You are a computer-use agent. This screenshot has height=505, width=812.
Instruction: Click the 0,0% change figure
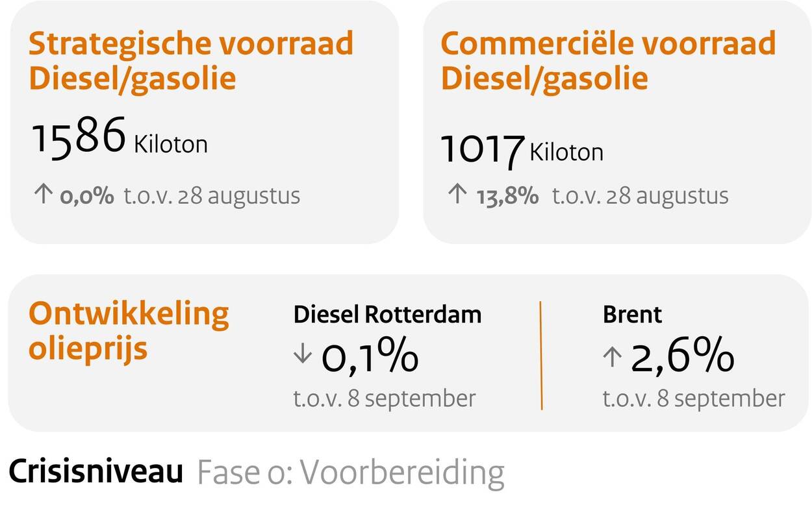pos(87,195)
